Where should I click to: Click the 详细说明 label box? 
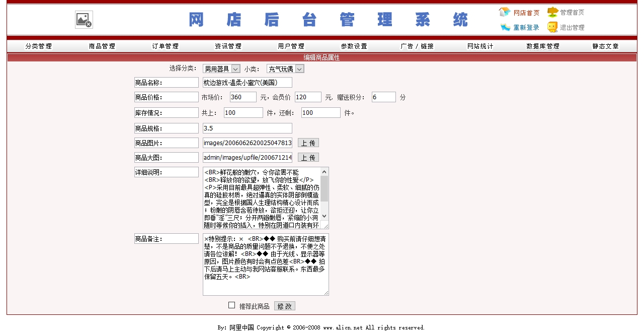click(x=167, y=172)
